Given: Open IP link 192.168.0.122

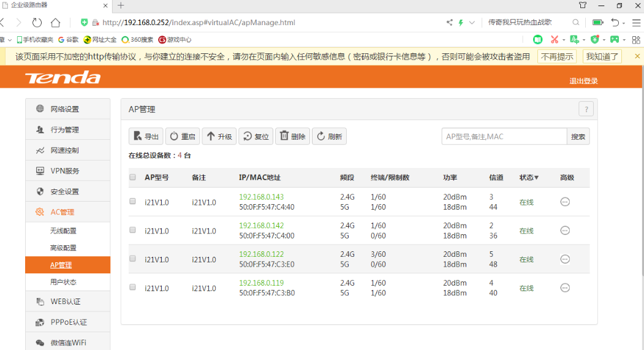Looking at the screenshot, I should coord(261,254).
